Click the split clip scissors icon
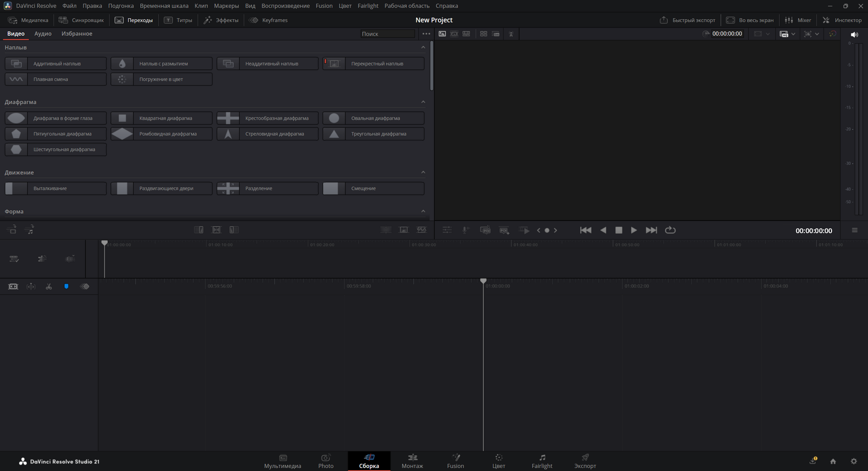Screen dimensions: 868x471 pos(49,286)
